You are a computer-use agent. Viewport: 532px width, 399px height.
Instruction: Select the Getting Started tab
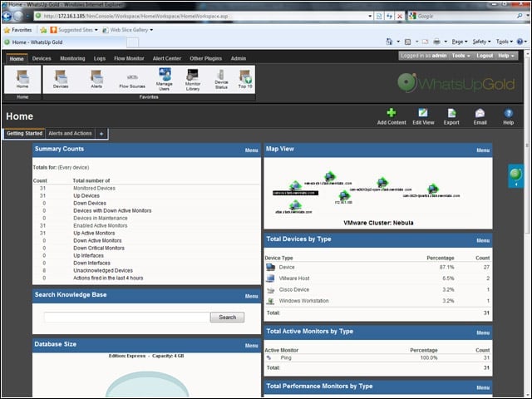24,133
